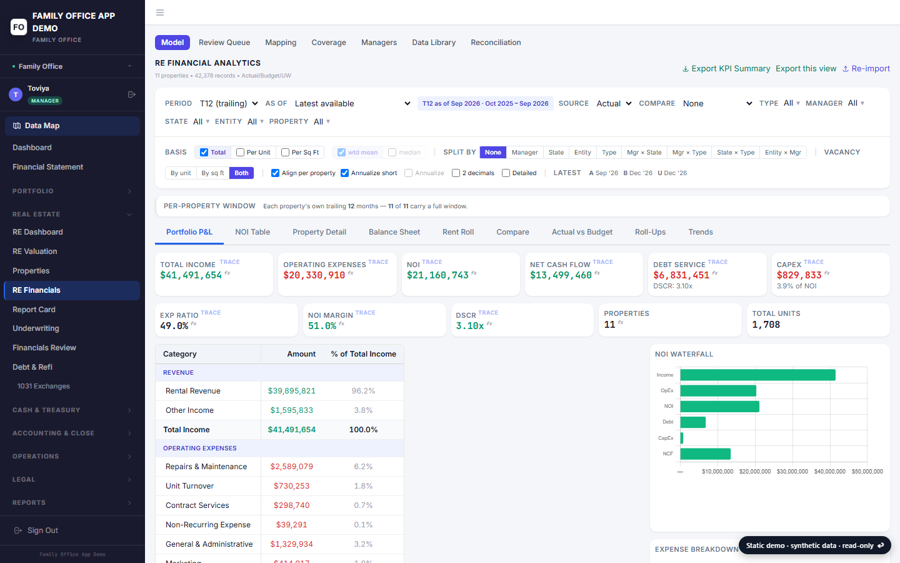Open the Compare None dropdown
900x563 pixels.
point(717,104)
